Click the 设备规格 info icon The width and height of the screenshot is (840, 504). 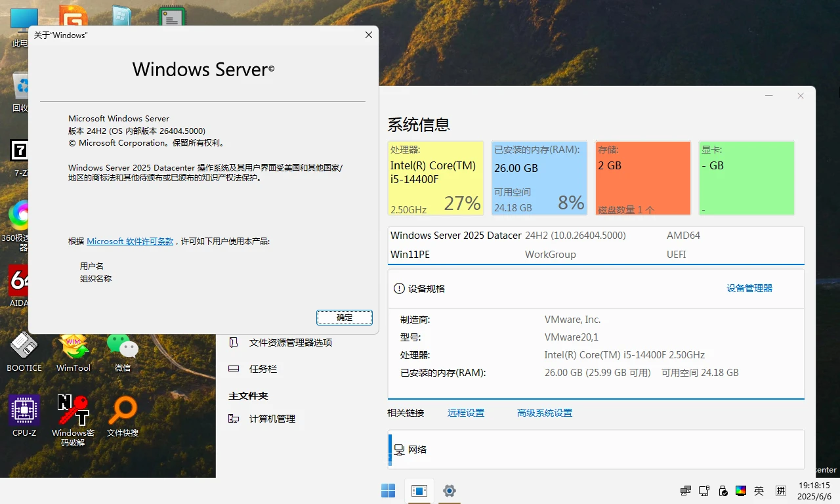tap(399, 288)
